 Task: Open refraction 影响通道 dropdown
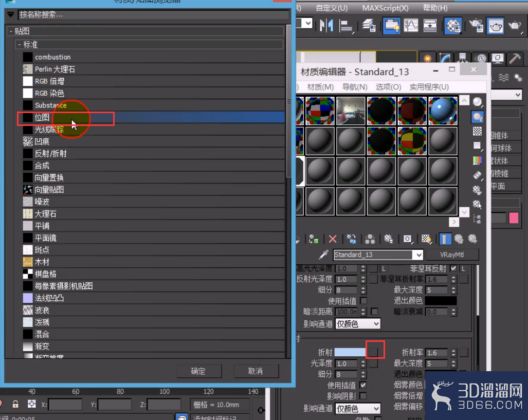358,409
